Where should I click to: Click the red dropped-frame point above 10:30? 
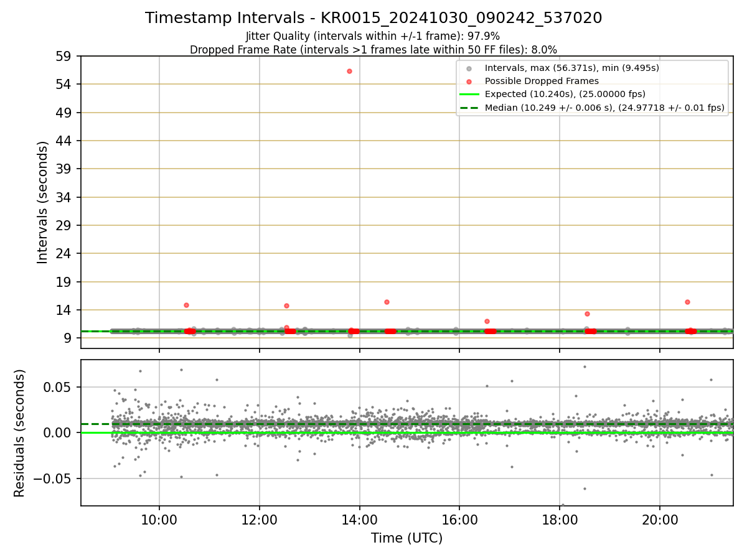tap(186, 305)
